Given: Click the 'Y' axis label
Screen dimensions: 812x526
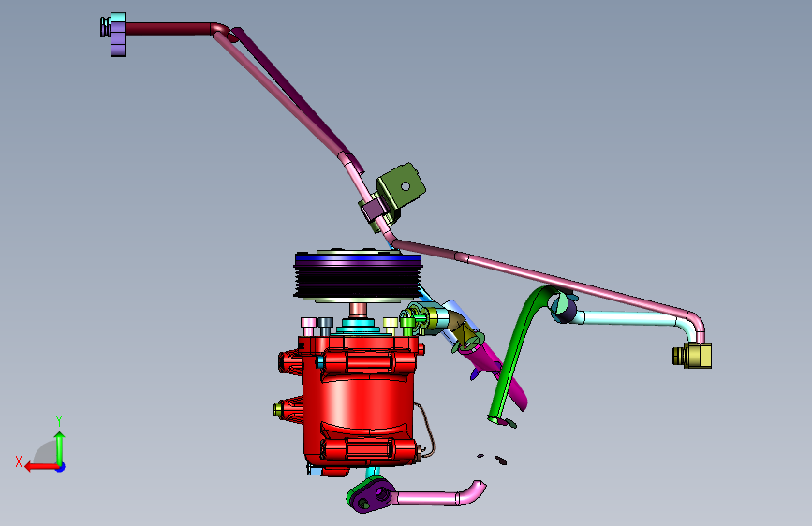Looking at the screenshot, I should (59, 420).
